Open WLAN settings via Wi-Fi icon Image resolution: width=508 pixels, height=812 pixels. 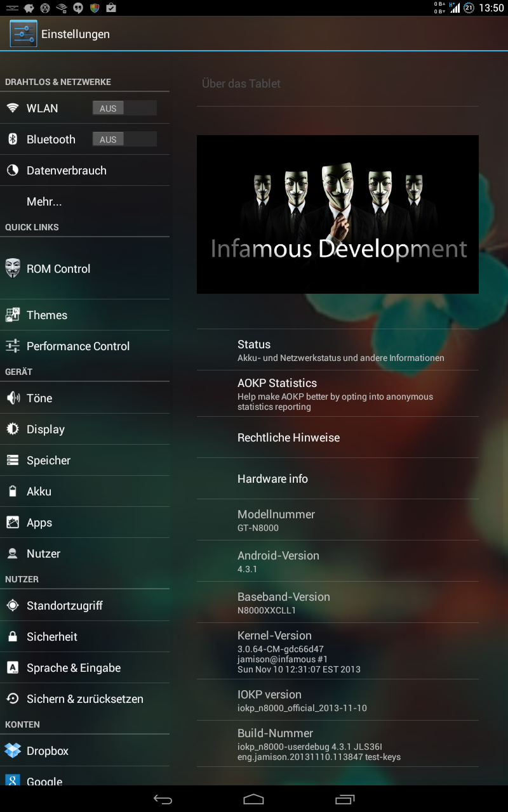tap(13, 108)
